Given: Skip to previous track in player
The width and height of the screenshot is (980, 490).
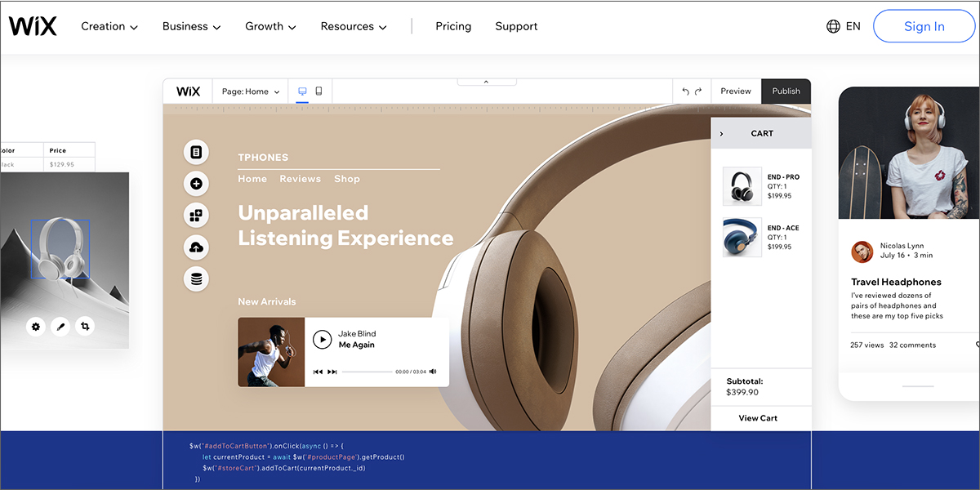Looking at the screenshot, I should [x=318, y=372].
